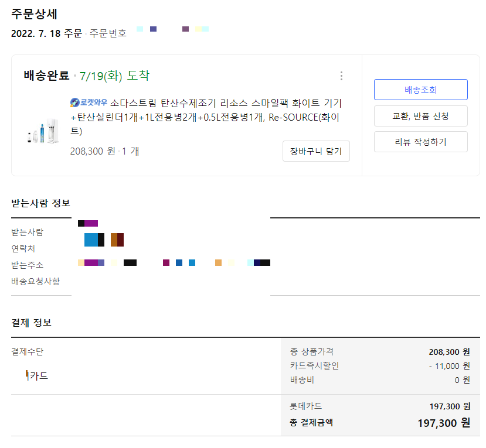
Task: Select the 연락처 row label
Action: 23,249
